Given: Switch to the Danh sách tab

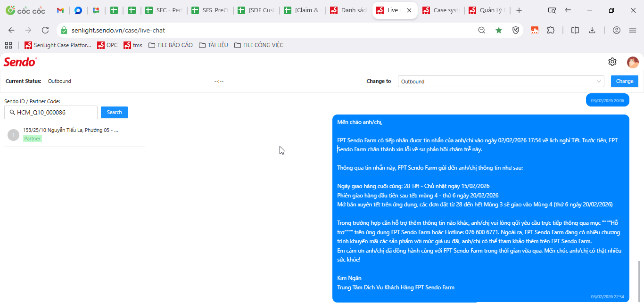Looking at the screenshot, I should point(348,10).
